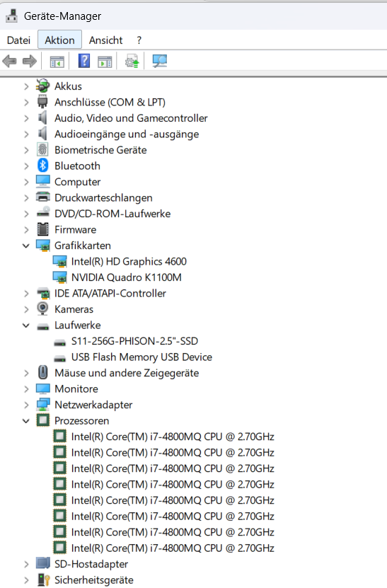Open the Datei menu
The height and width of the screenshot is (588, 387).
(19, 40)
